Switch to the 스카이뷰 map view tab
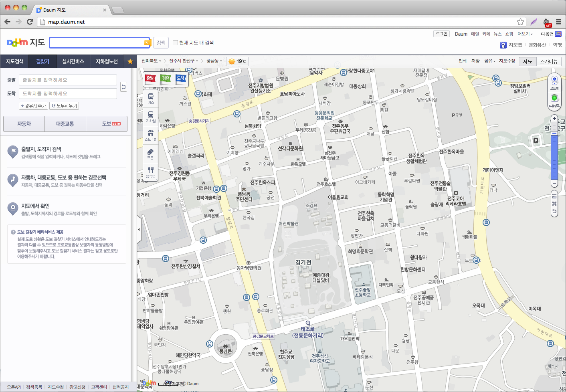The height and width of the screenshot is (392, 566). click(549, 61)
